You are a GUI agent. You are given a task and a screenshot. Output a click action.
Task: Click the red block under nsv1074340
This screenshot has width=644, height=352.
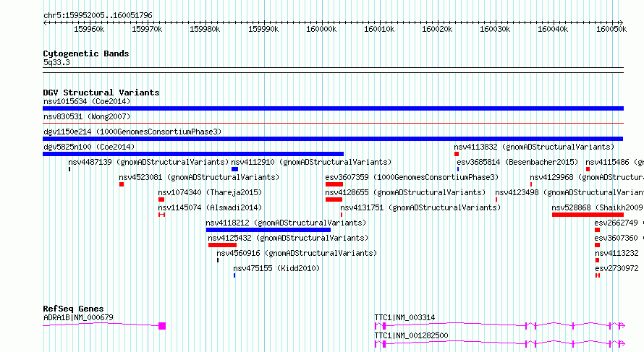tap(161, 199)
